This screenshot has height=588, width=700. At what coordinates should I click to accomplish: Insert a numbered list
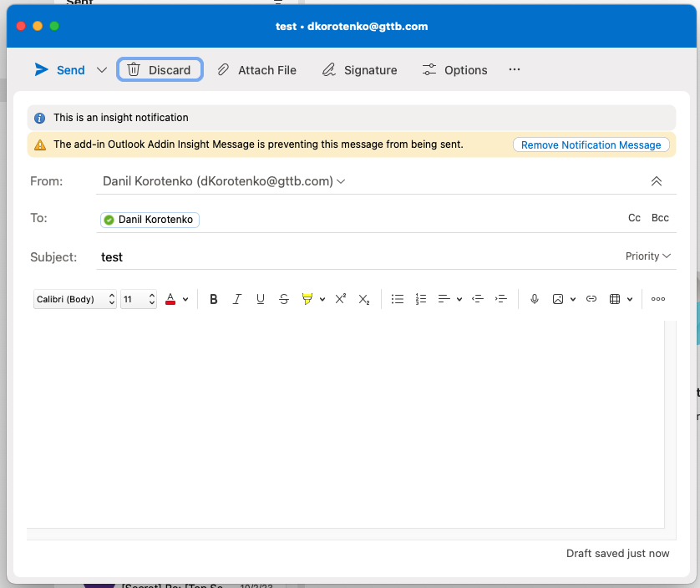(421, 298)
